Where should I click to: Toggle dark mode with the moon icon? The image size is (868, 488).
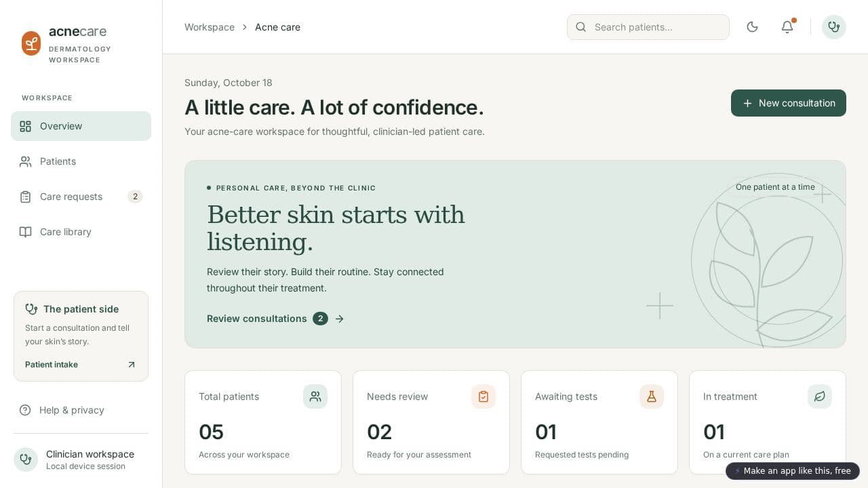[x=752, y=27]
